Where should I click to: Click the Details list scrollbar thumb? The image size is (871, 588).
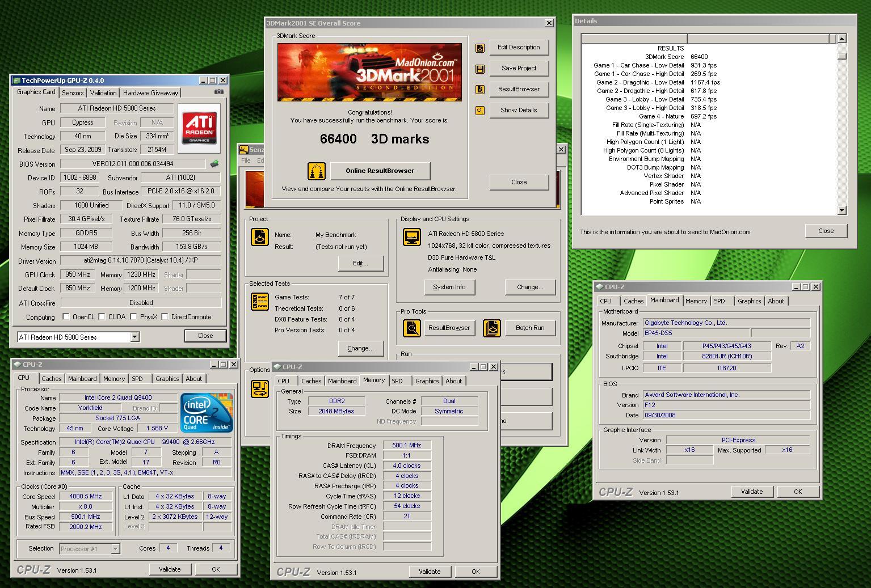[x=842, y=56]
